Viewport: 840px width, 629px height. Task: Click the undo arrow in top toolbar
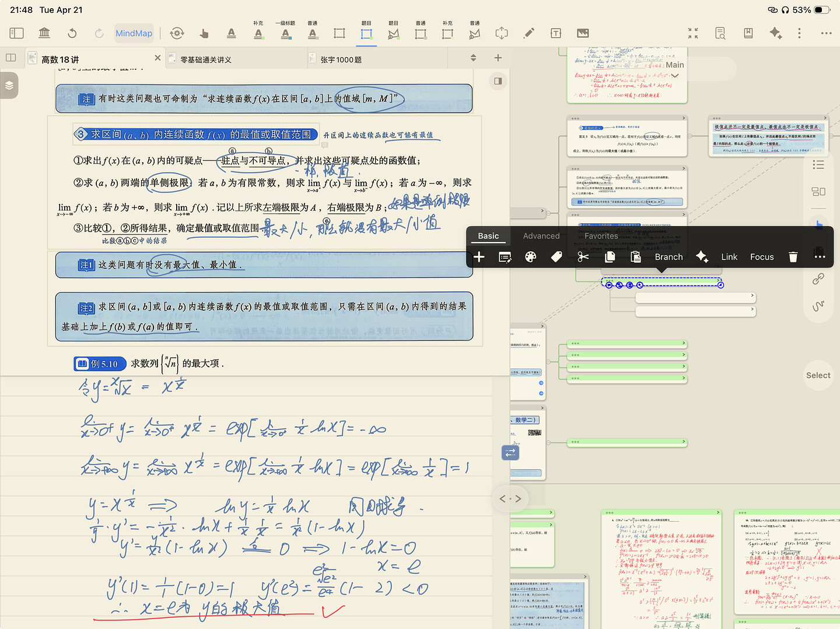pos(72,33)
